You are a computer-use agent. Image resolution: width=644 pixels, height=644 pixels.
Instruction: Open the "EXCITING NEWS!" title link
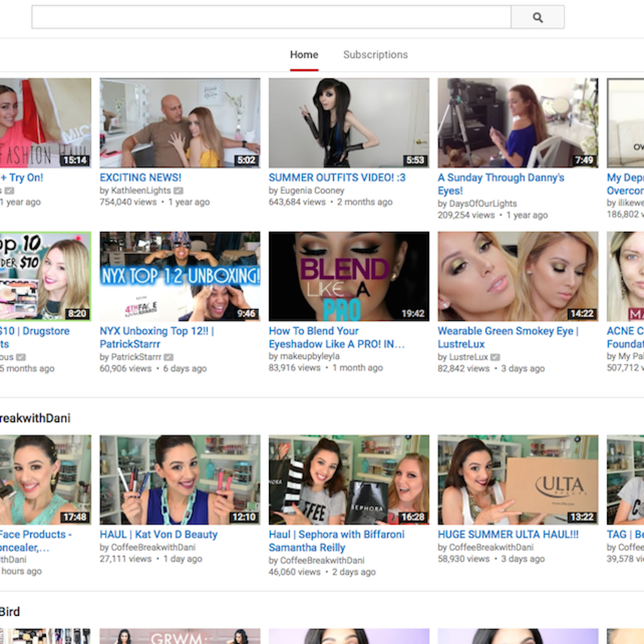140,177
